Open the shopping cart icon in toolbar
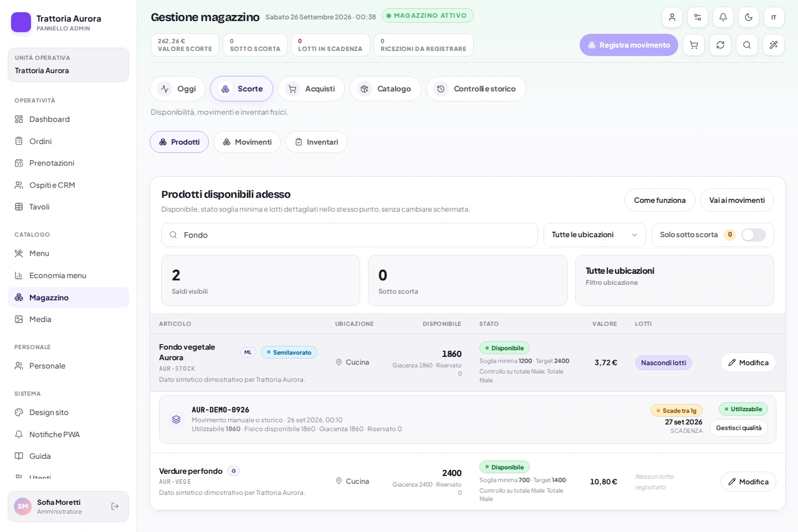 tap(694, 45)
